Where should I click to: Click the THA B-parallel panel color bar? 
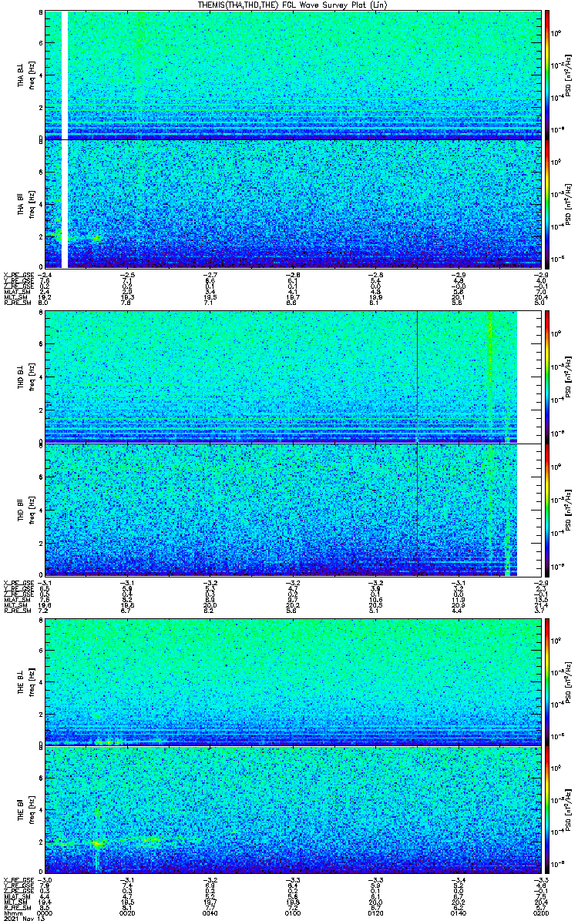[546, 204]
